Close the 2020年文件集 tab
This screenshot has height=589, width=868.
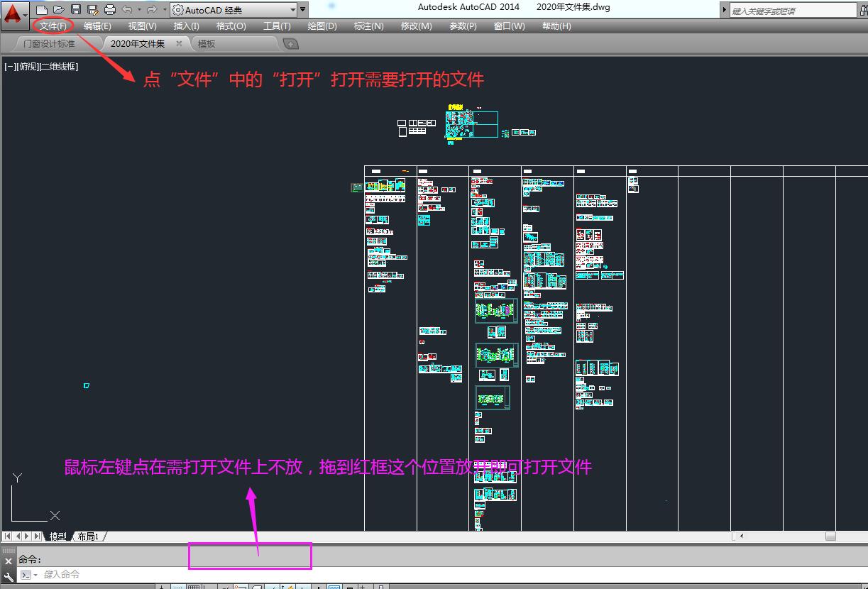point(179,43)
